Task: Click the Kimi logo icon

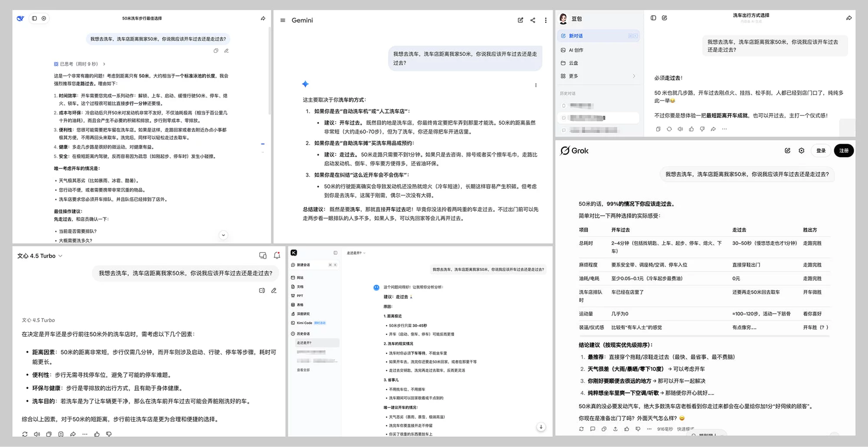Action: pos(294,253)
